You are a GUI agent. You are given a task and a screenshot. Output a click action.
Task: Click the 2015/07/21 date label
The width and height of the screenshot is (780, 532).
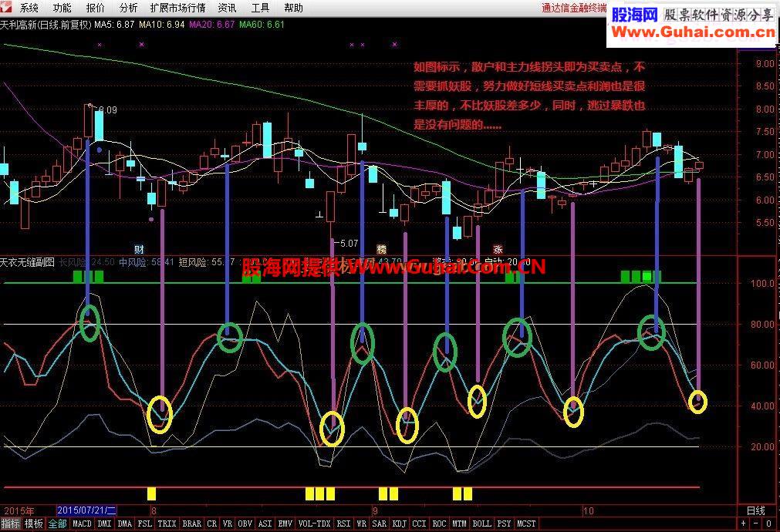[87, 510]
